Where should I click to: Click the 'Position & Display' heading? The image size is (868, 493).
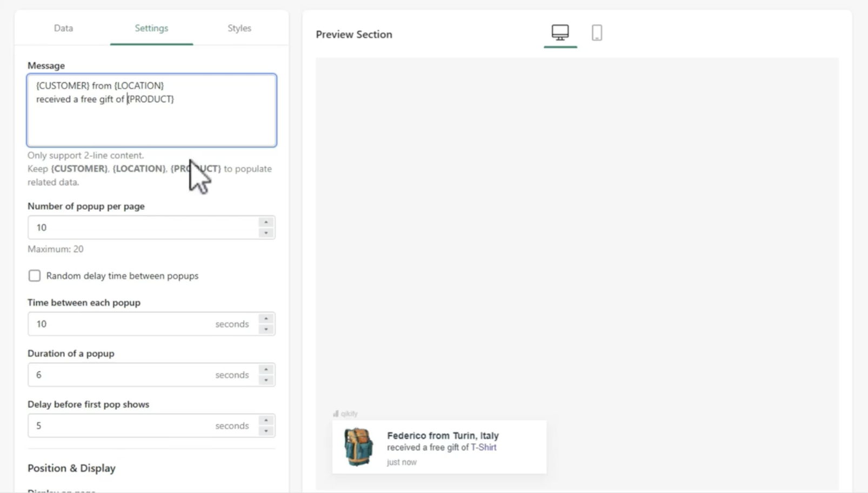pos(71,468)
